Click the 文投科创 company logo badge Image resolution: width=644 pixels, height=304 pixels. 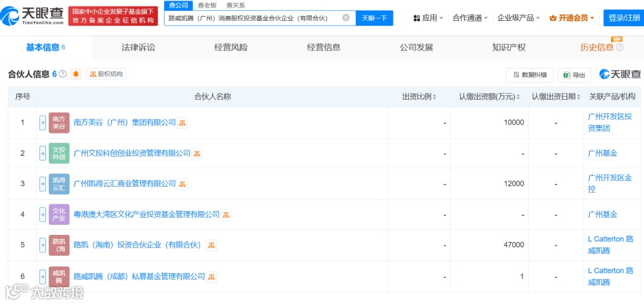[x=59, y=153]
